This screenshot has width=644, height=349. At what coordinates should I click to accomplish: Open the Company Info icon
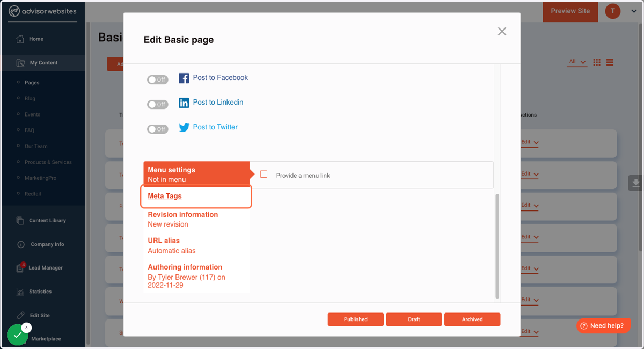[20, 244]
